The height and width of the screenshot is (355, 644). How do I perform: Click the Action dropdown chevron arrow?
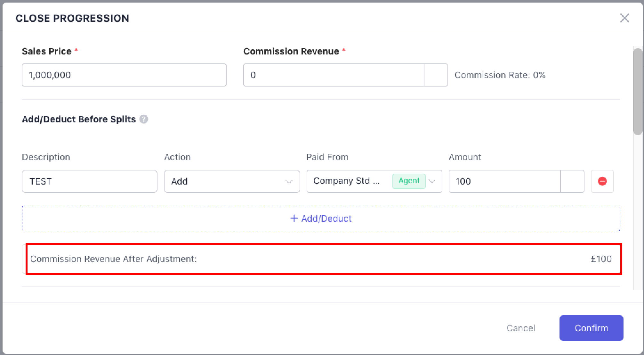point(289,182)
